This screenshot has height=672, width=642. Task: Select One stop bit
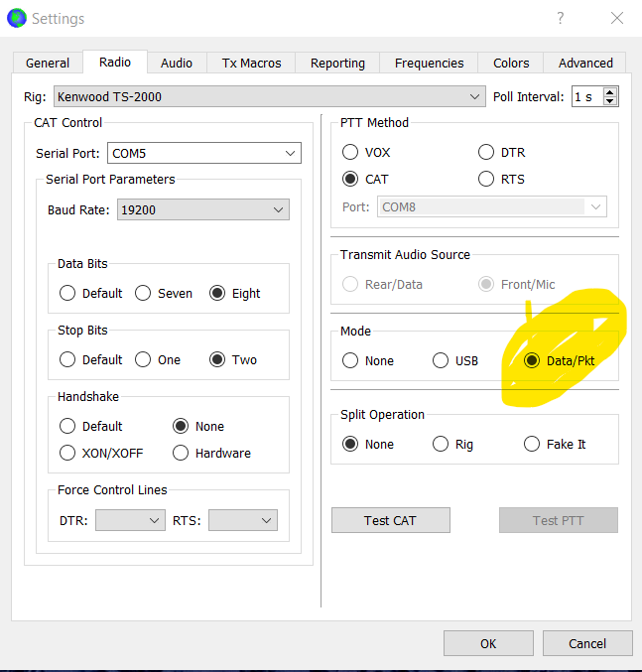click(143, 359)
